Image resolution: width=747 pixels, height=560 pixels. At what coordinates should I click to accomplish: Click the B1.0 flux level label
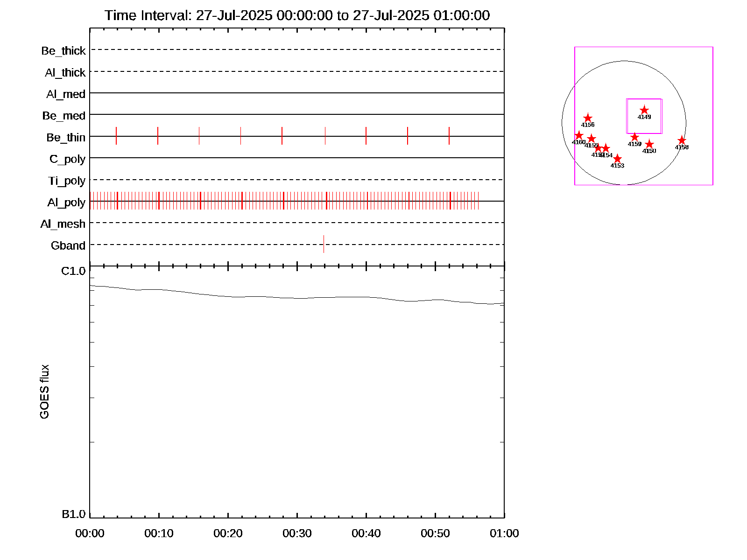[x=73, y=514]
